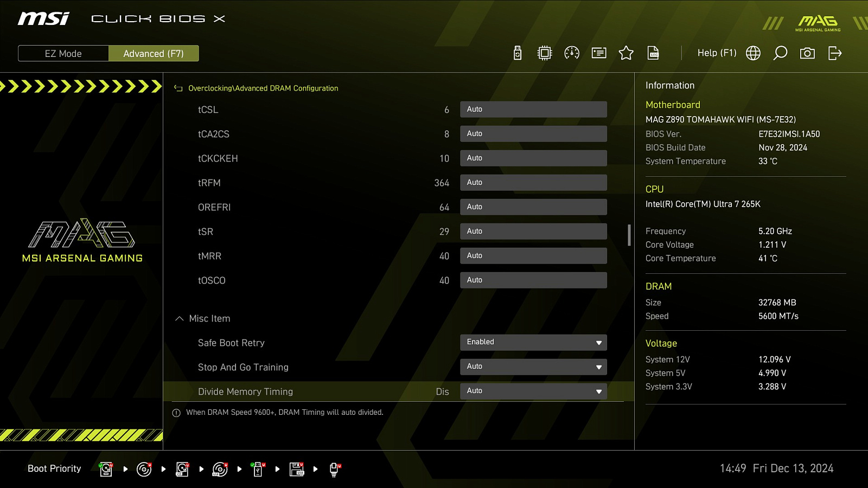Screen dimensions: 868x488
Task: Click the Boot Priority label
Action: 54,468
